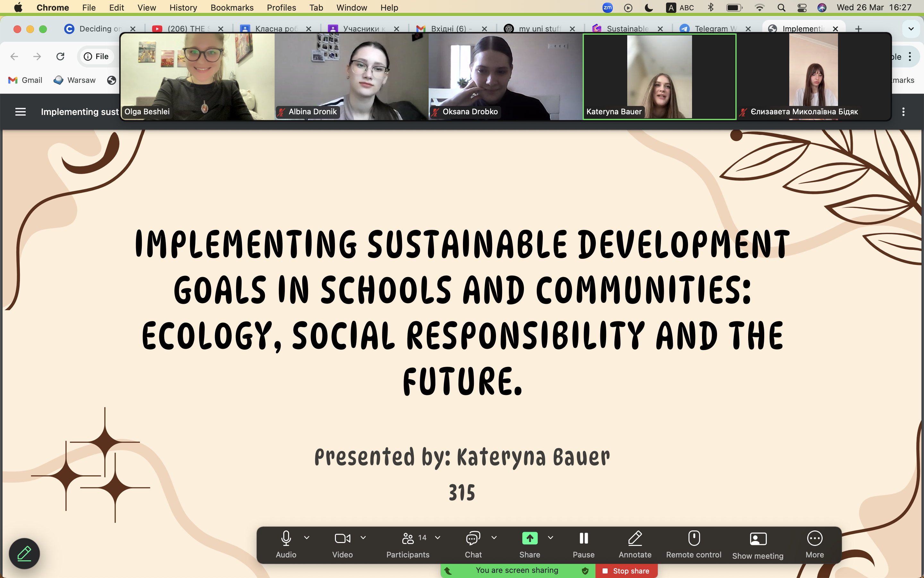Open a new Chrome tab

(858, 29)
